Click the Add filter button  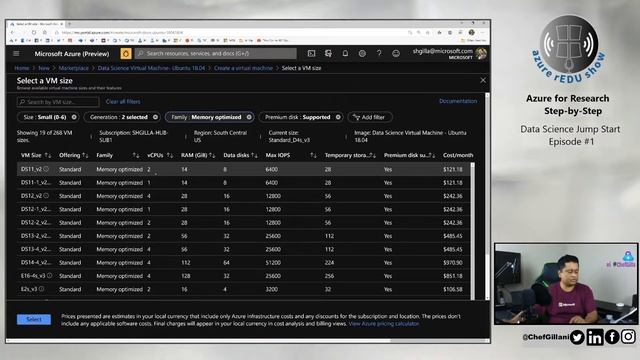coord(370,117)
